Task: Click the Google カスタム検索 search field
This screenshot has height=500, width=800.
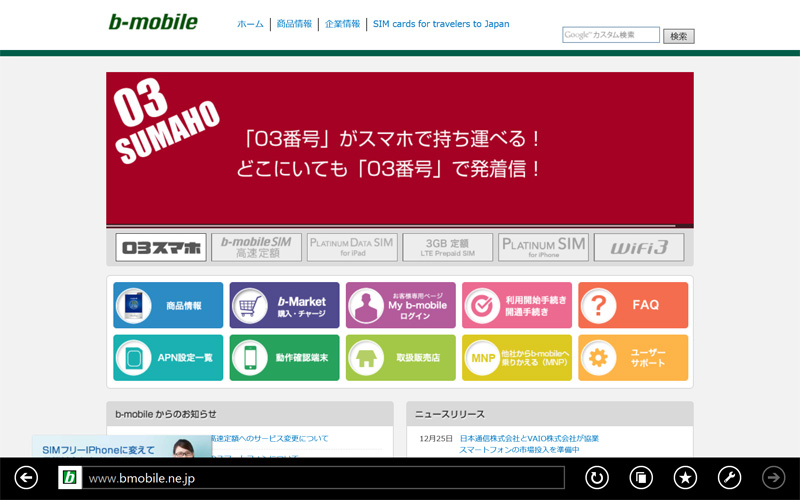Action: 611,35
